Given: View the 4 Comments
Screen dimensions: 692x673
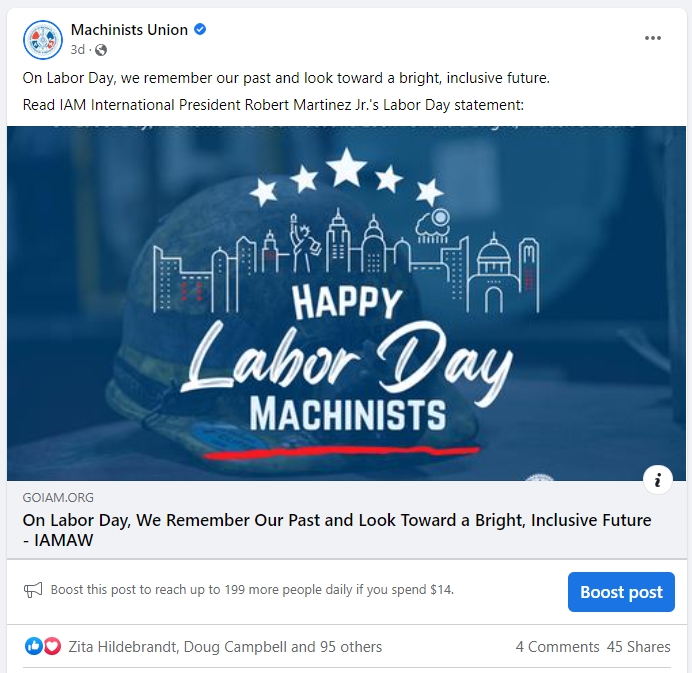Looking at the screenshot, I should tap(557, 647).
